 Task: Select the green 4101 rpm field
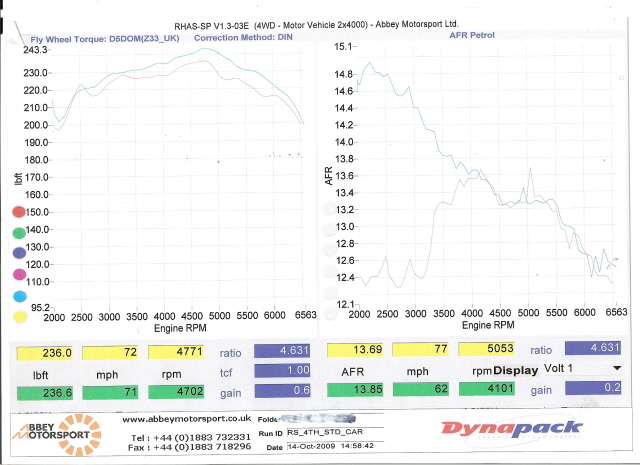(x=487, y=389)
